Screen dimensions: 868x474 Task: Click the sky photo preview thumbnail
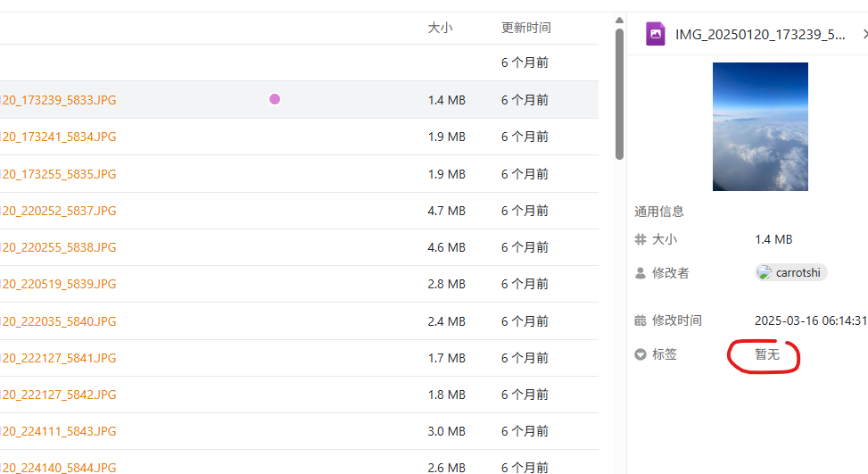(760, 127)
